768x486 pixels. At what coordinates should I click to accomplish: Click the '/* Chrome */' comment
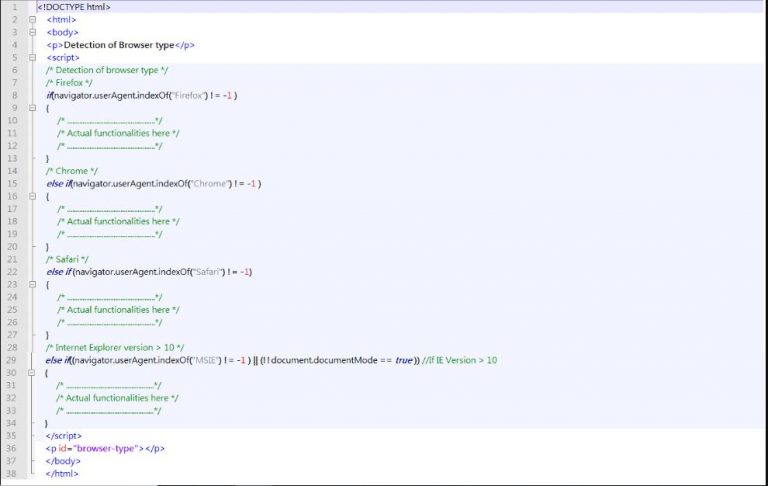tap(72, 171)
